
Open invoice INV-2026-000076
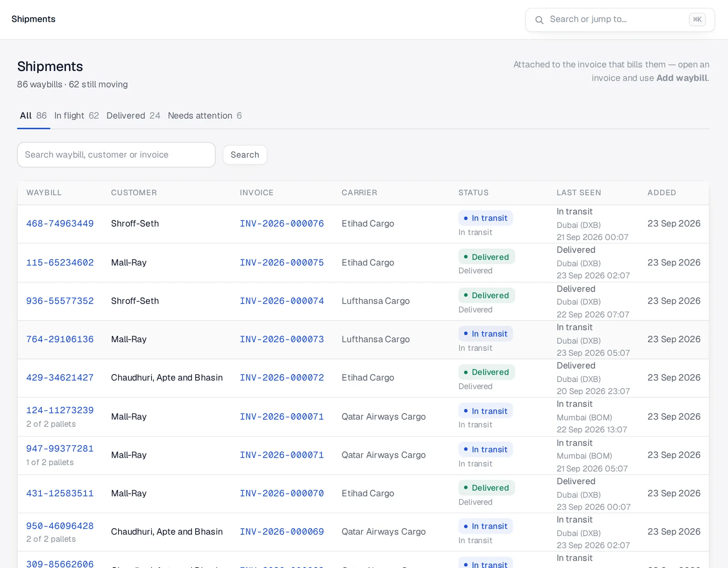click(282, 223)
